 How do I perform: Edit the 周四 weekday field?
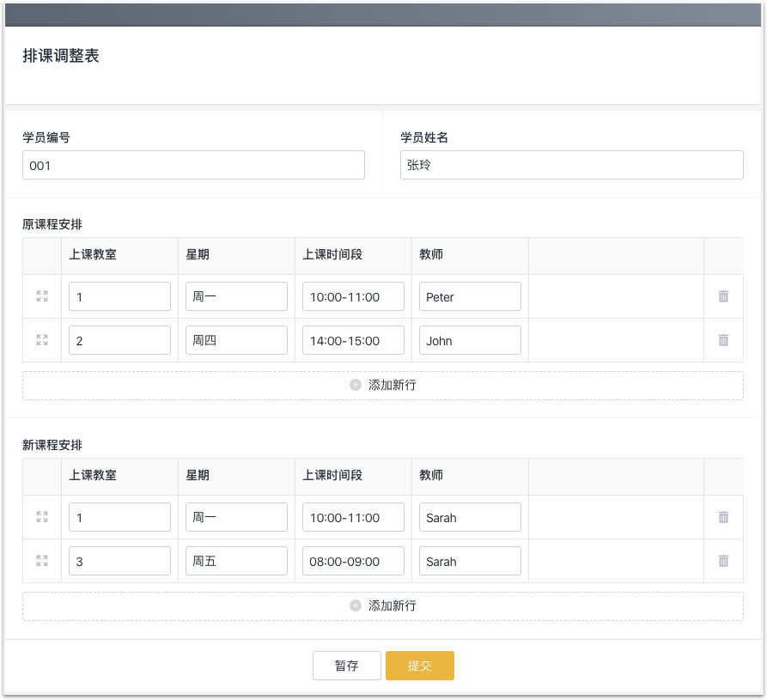237,340
